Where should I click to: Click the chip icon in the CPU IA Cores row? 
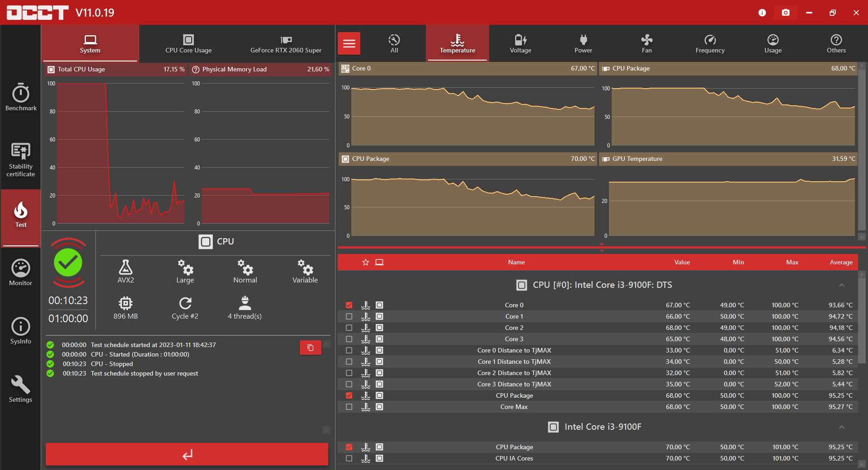click(x=380, y=458)
